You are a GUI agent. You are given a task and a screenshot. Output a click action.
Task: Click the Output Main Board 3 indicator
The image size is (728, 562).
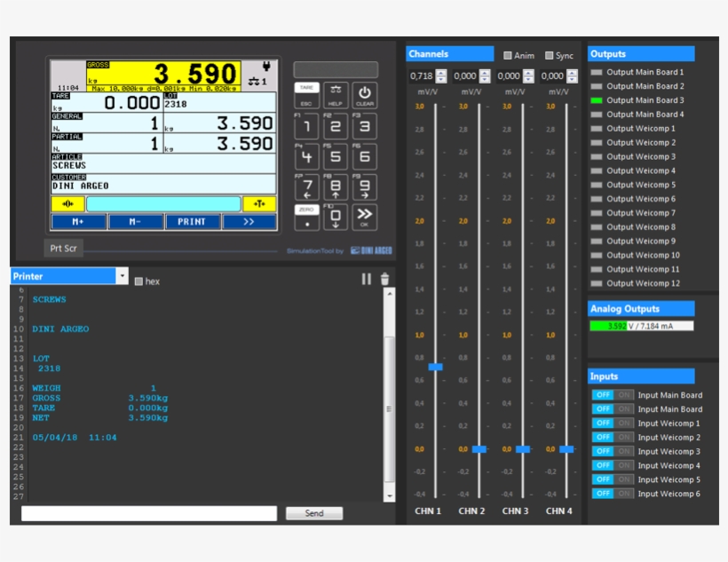pyautogui.click(x=597, y=100)
